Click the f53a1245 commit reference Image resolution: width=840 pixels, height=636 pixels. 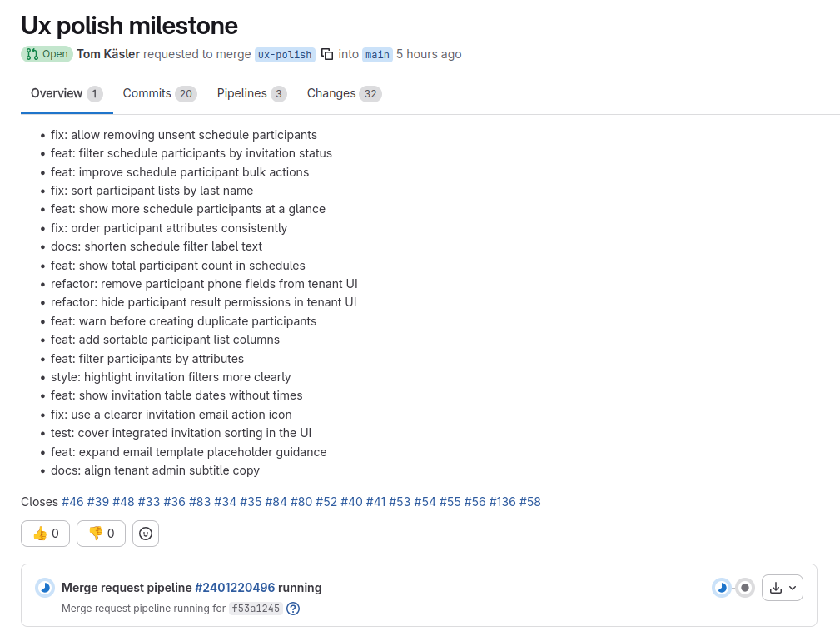(x=255, y=609)
